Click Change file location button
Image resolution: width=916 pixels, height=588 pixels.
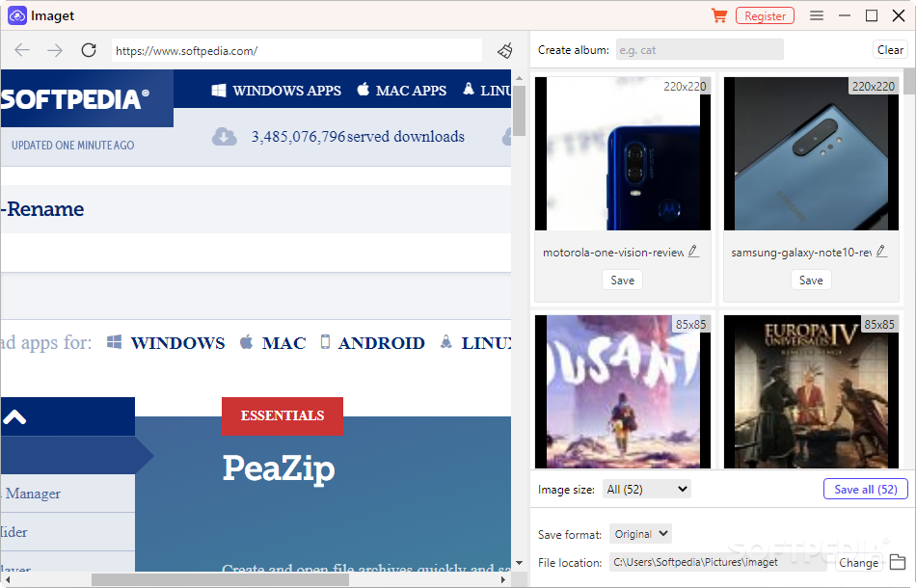point(859,563)
